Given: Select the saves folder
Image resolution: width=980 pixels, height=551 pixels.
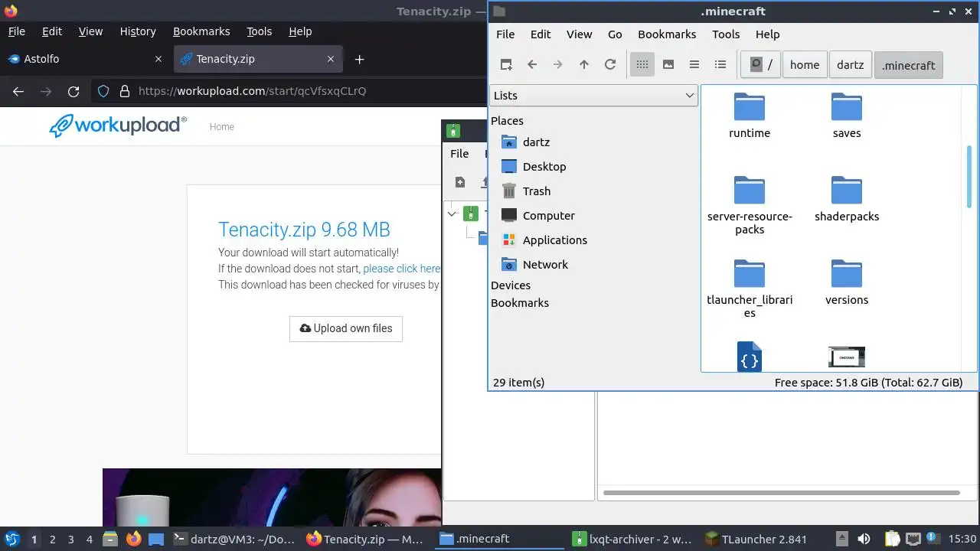Looking at the screenshot, I should (847, 116).
